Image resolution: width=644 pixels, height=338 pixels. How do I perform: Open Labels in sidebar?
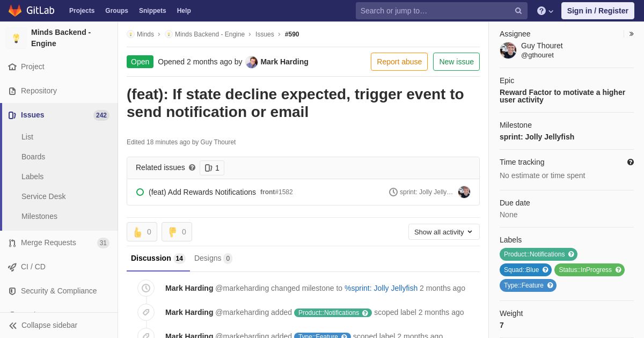pyautogui.click(x=33, y=177)
